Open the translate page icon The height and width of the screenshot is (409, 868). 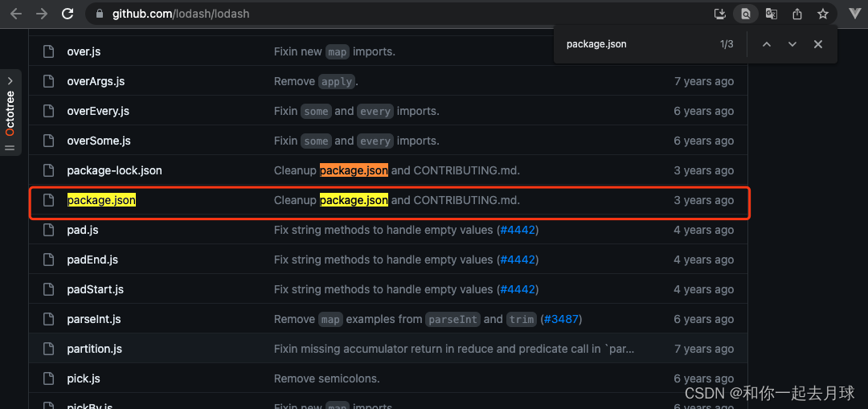tap(771, 14)
